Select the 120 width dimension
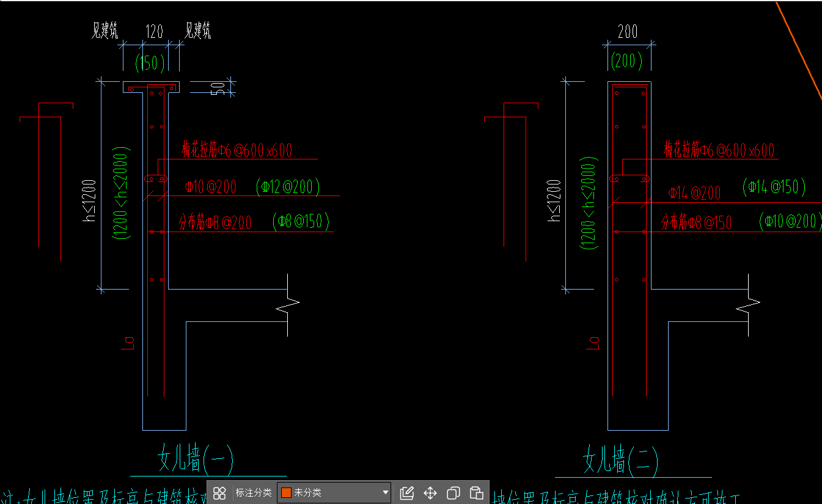The width and height of the screenshot is (822, 504). pos(155,31)
